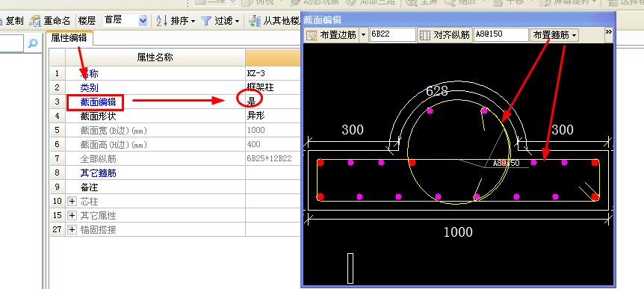644x289 pixels.
Task: Open the 布置箍筋 dropdown button
Action: [x=554, y=35]
